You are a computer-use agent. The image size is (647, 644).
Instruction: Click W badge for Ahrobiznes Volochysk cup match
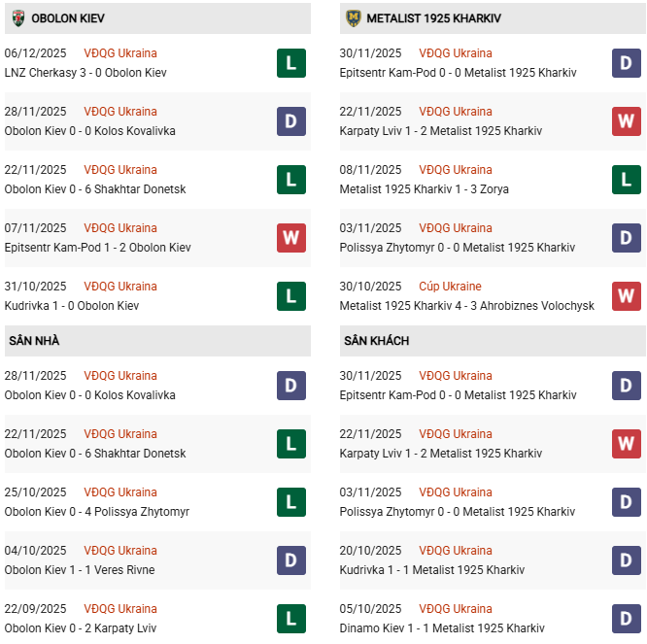(626, 296)
